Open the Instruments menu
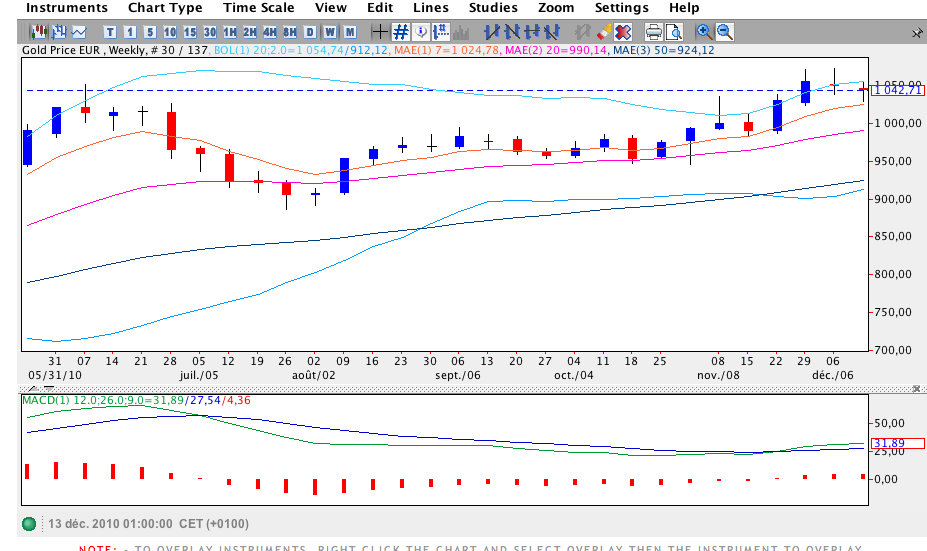Screen dimensions: 927x551 click(67, 8)
